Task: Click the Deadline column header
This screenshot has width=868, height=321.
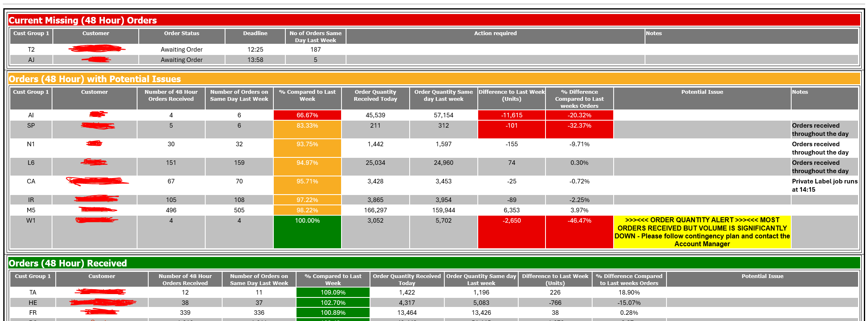Action: pos(255,36)
